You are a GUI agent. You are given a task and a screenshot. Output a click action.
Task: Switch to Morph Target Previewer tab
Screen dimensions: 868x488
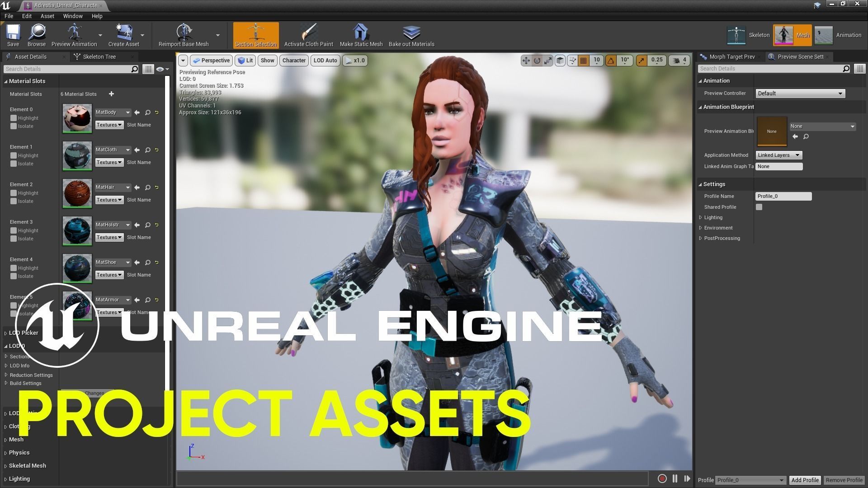(x=732, y=57)
